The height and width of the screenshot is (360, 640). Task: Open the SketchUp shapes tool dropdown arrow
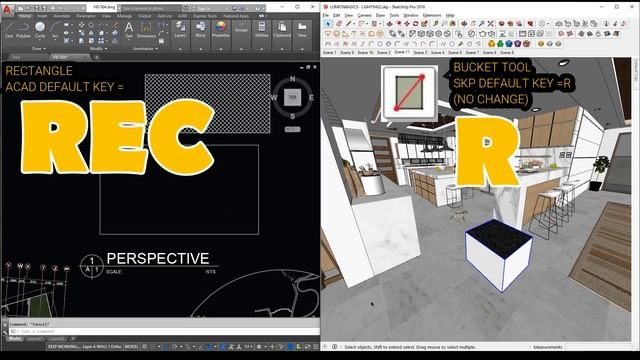click(x=380, y=24)
